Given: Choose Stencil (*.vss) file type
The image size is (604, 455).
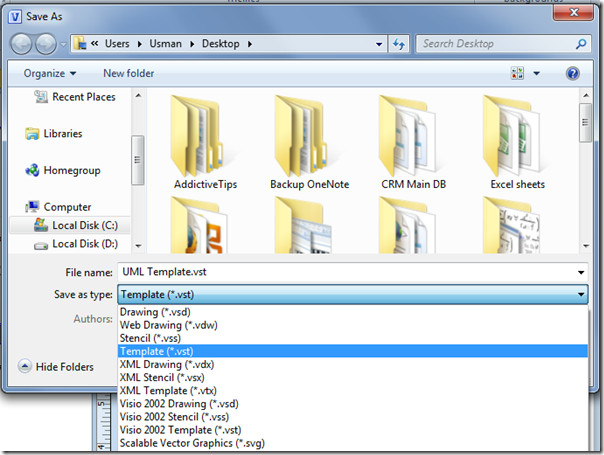Looking at the screenshot, I should (352, 338).
